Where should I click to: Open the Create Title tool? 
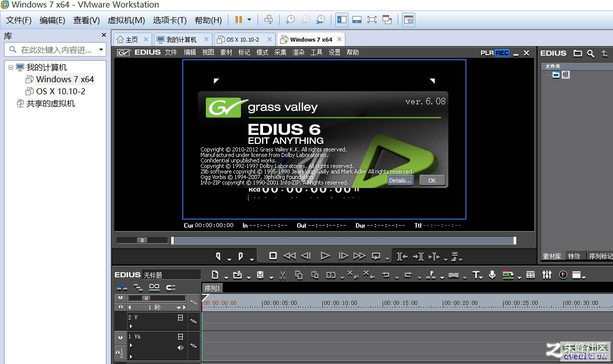476,275
